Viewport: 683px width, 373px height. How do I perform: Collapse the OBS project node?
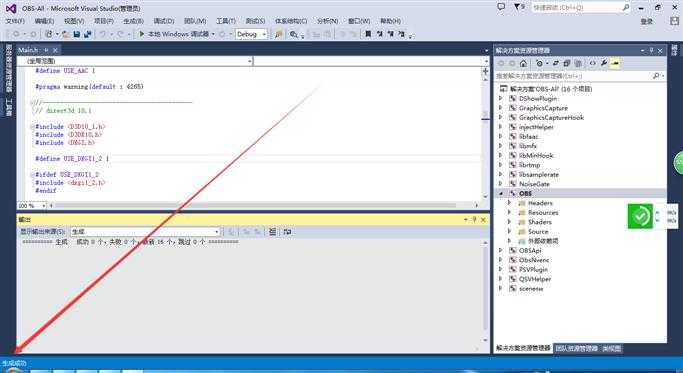[500, 193]
